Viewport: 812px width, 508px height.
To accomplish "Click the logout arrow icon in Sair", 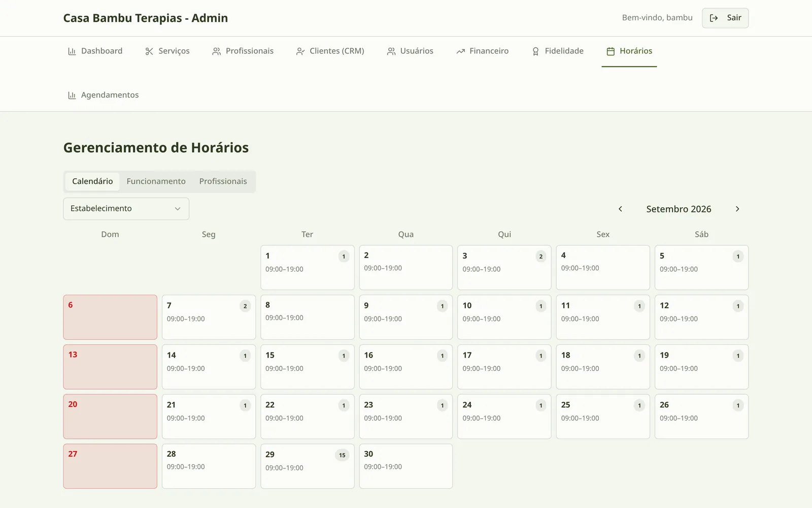I will tap(714, 18).
